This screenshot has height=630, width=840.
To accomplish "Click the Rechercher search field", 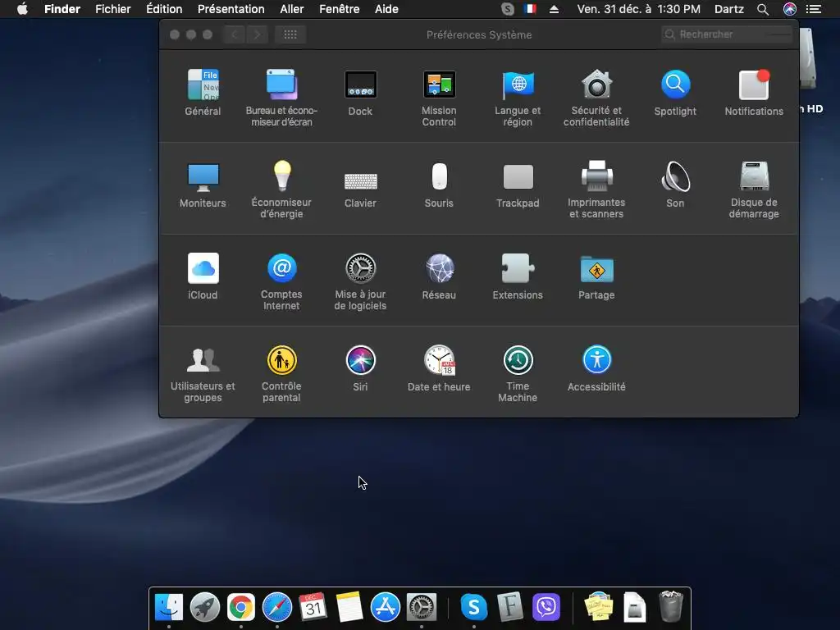I will (727, 34).
